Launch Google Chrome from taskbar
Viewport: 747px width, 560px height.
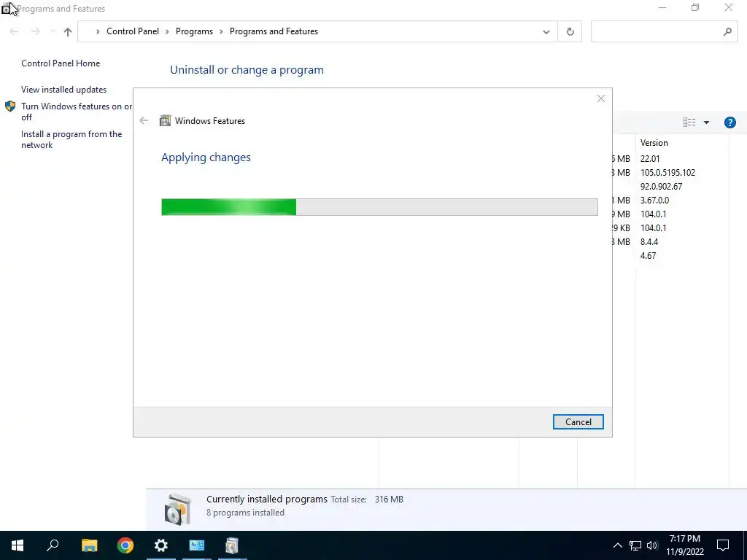coord(125,545)
